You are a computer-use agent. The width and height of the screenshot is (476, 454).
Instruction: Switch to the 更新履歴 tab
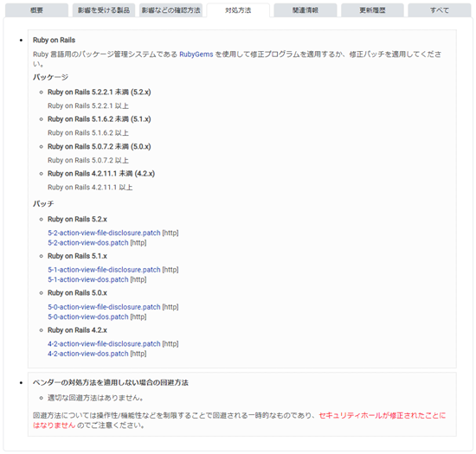pyautogui.click(x=372, y=10)
